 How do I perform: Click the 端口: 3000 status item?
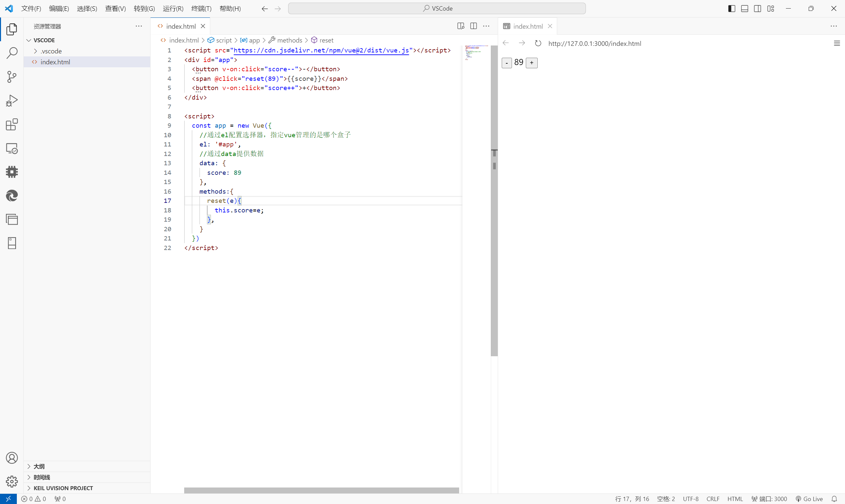tap(769, 499)
